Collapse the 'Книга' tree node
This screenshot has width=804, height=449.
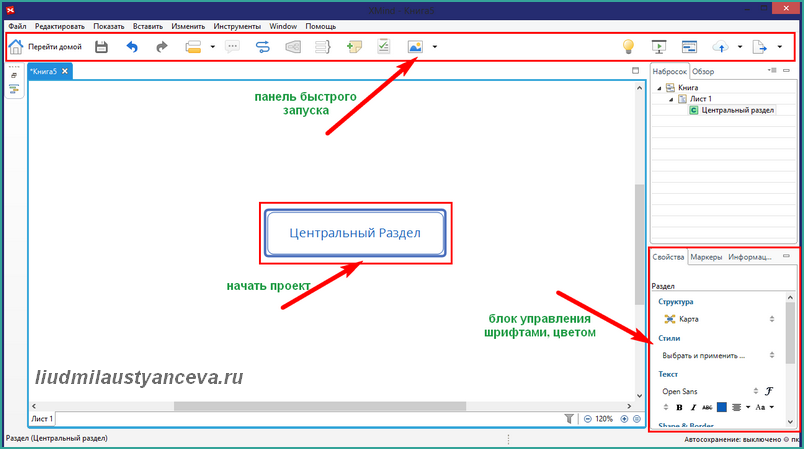[x=657, y=88]
